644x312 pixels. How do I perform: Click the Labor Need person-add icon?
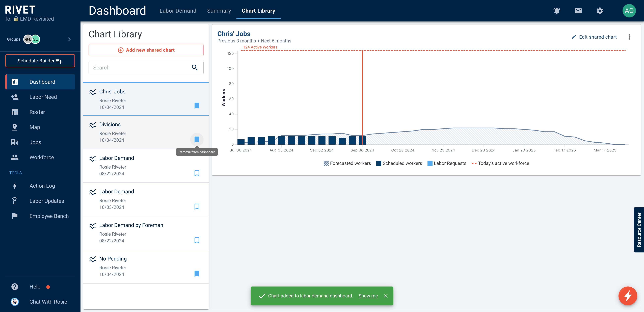[15, 97]
